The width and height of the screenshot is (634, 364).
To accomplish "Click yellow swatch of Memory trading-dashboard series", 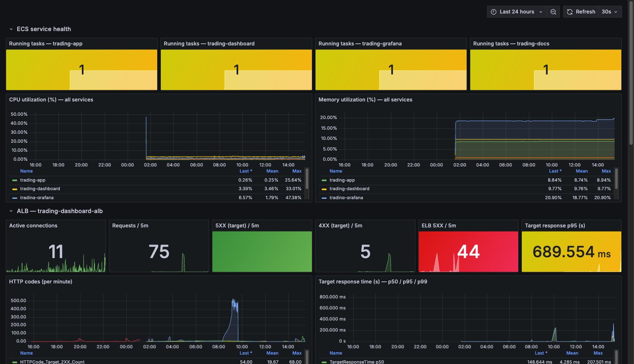I will (x=324, y=189).
